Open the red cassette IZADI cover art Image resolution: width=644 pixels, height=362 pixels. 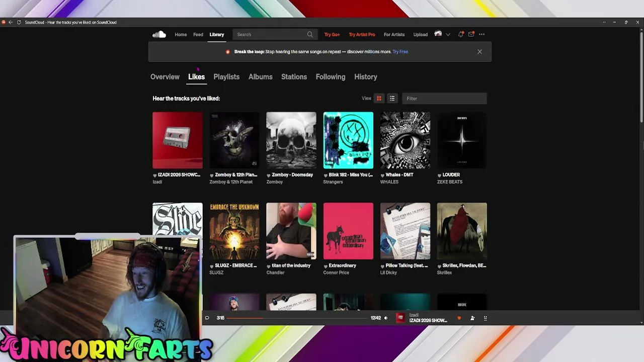click(x=178, y=140)
